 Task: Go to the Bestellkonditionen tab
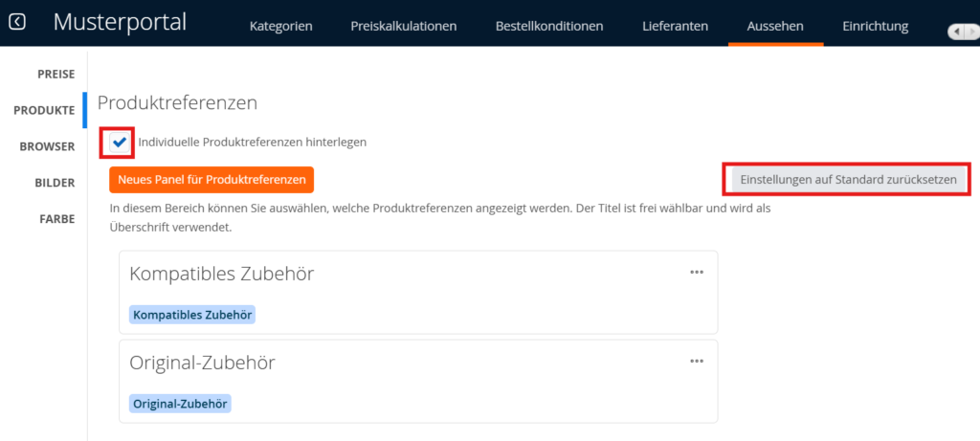click(x=549, y=26)
